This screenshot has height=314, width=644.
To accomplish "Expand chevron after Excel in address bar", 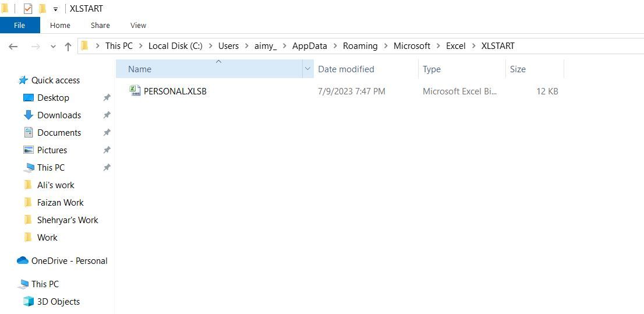I will point(473,46).
